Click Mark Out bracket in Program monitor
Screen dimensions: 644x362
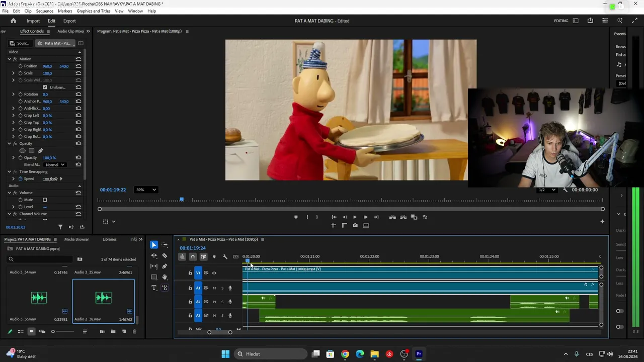coord(317,217)
